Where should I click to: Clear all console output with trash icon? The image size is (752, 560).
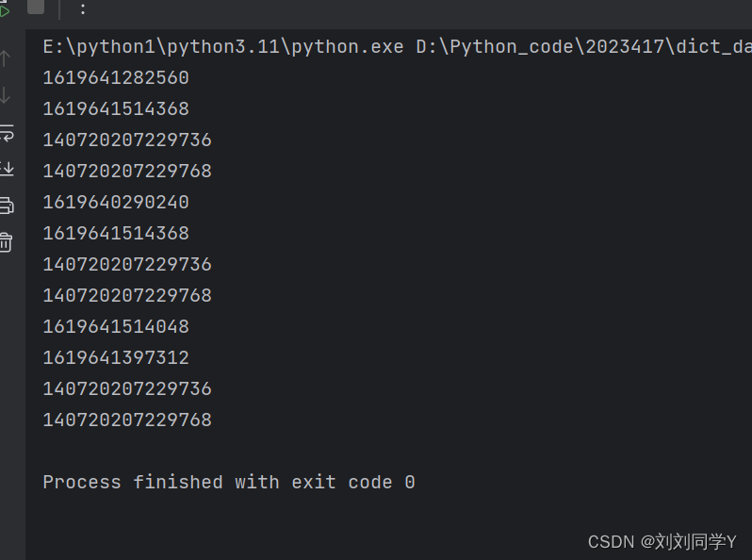pyautogui.click(x=6, y=242)
